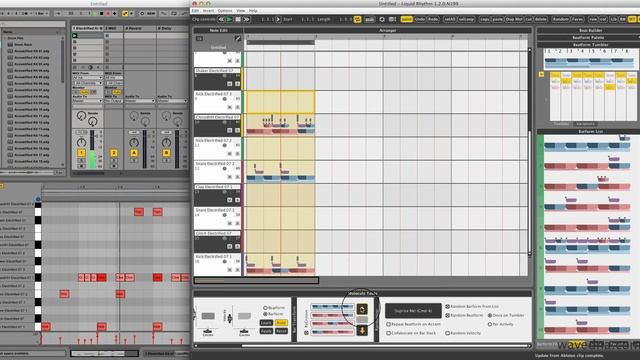Toggle the yellow loop icon in toolbar
The image size is (640, 360).
(x=358, y=19)
